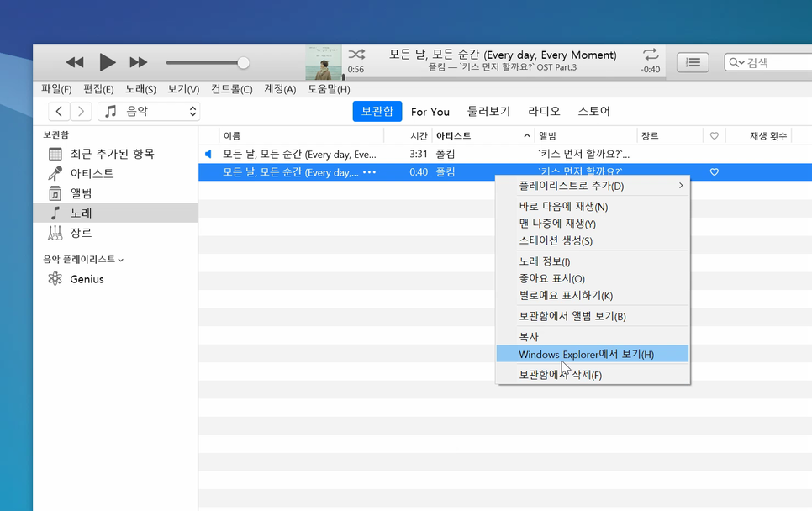Open the 파일(F) menu
The width and height of the screenshot is (812, 511).
pos(56,89)
